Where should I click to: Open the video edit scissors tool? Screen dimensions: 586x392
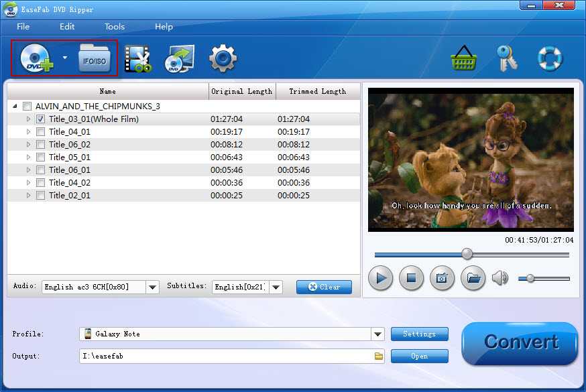click(x=138, y=58)
